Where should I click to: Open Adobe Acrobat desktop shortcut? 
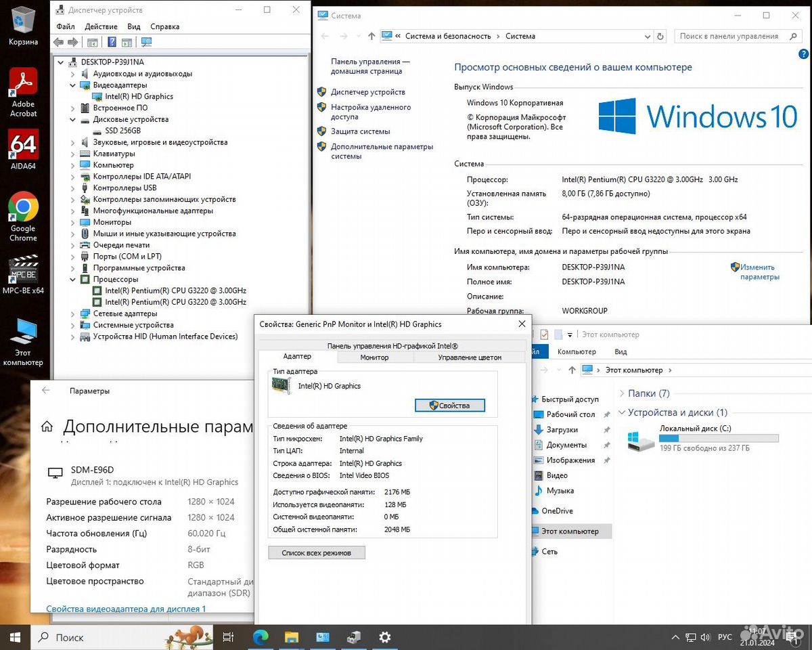coord(23,93)
